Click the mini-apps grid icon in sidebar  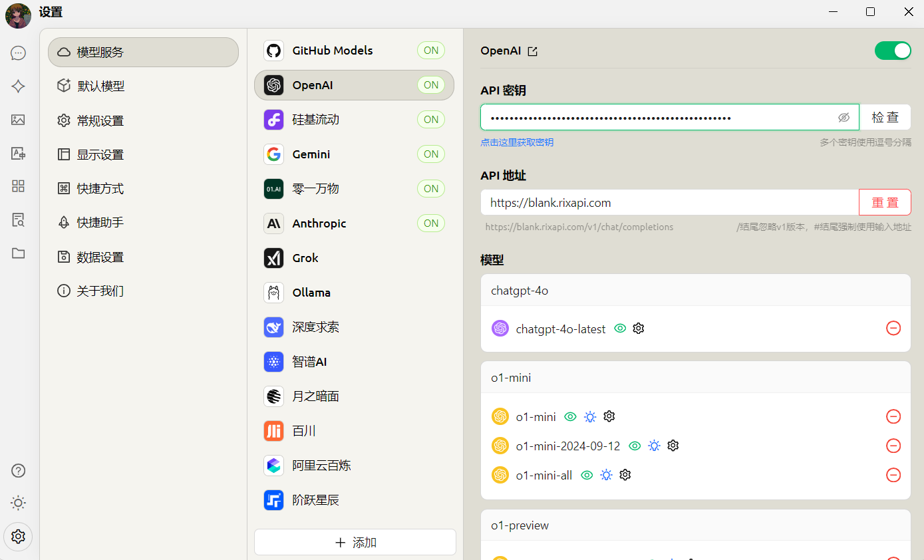pyautogui.click(x=18, y=187)
